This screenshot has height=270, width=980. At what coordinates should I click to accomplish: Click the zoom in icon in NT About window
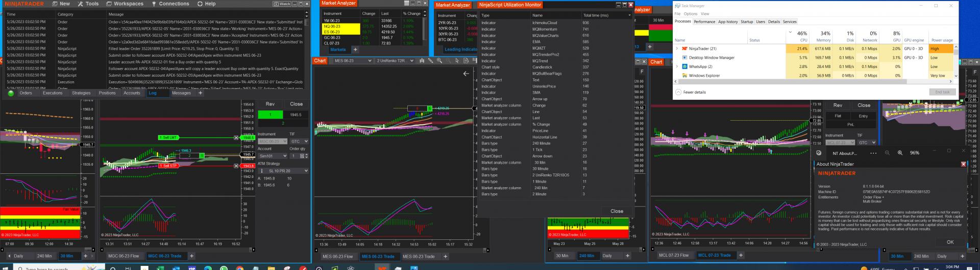click(900, 153)
